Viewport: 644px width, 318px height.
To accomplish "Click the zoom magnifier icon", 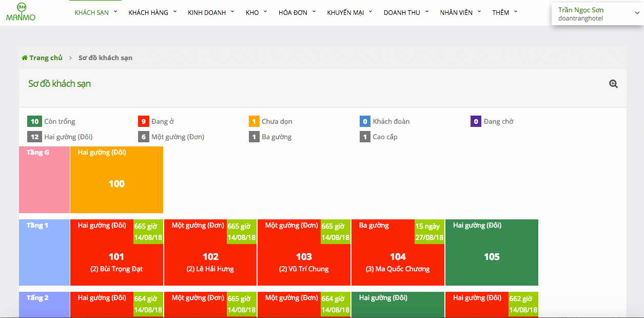I will 613,84.
